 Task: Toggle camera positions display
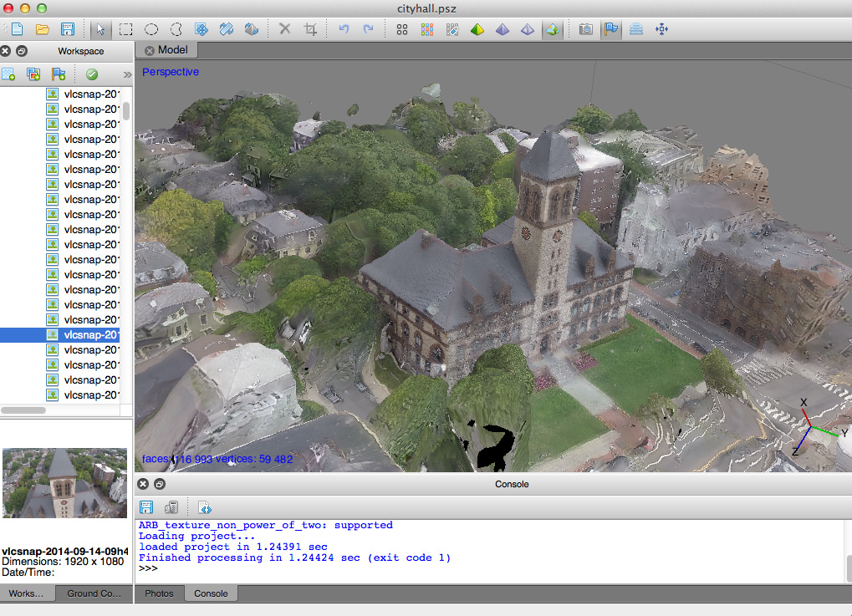pos(585,29)
